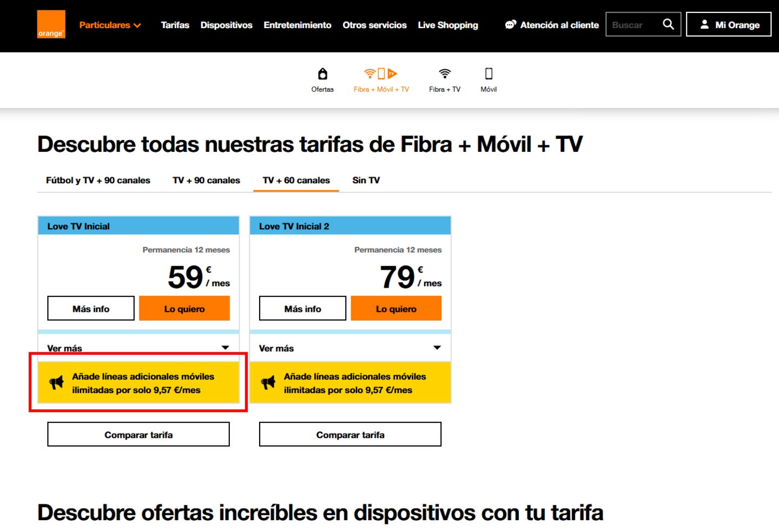The image size is (779, 532).
Task: Click Comparar tarifa under Love TV Inicial
Action: (x=138, y=434)
